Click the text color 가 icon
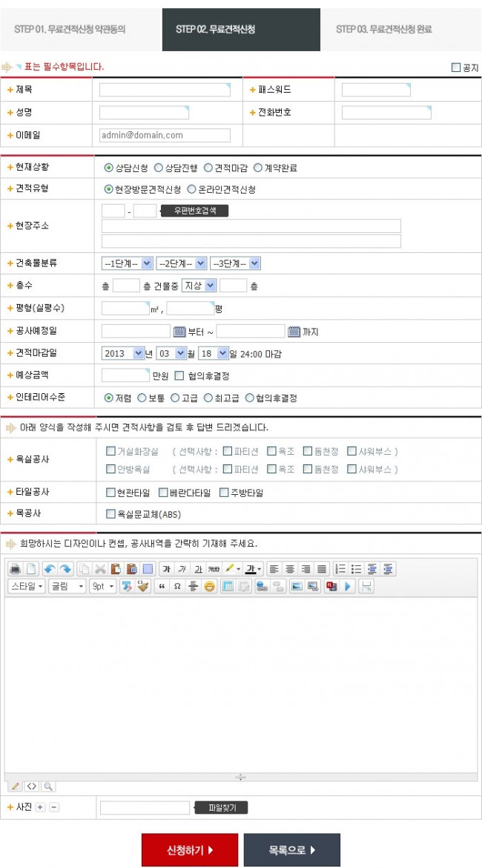Screen dimensions: 482x868 pyautogui.click(x=252, y=568)
